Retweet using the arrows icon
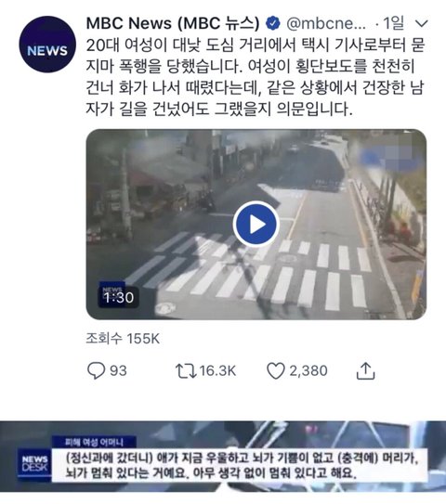Image resolution: width=446 pixels, height=504 pixels. [186, 371]
